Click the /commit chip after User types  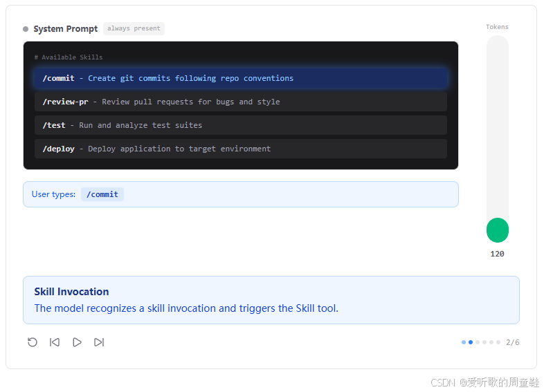[x=102, y=194]
